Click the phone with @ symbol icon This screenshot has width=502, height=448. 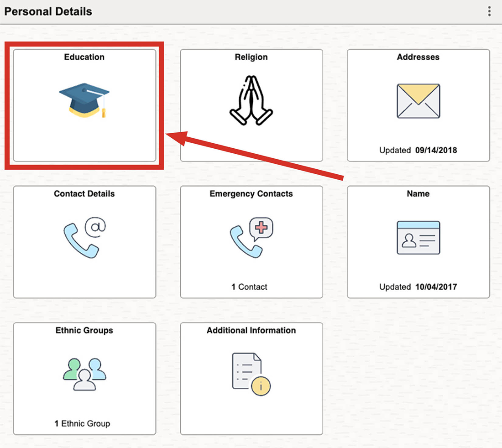pyautogui.click(x=84, y=237)
